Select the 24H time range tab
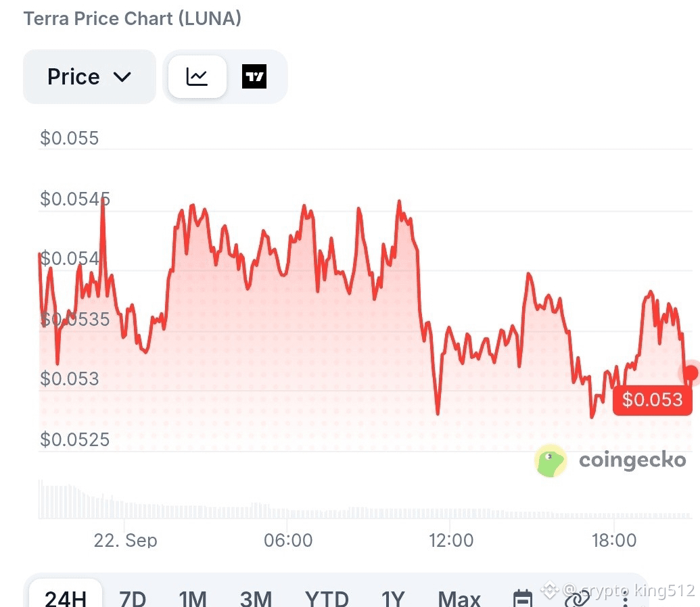 click(x=66, y=597)
